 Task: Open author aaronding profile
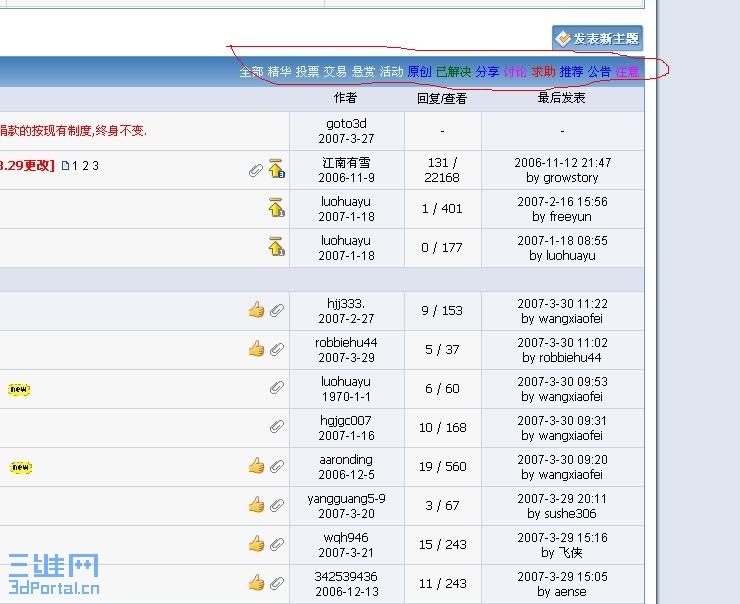click(x=346, y=460)
